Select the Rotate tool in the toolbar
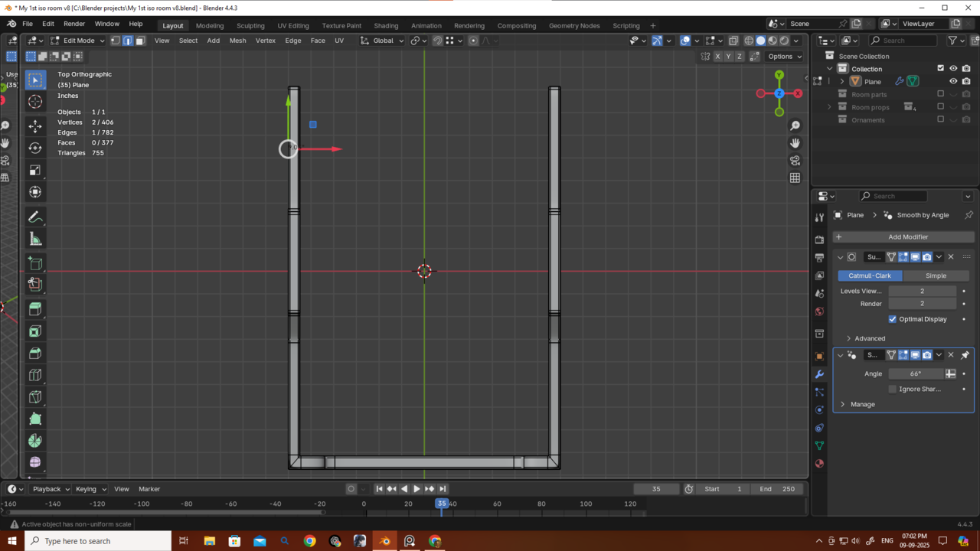980x551 pixels. click(x=35, y=148)
